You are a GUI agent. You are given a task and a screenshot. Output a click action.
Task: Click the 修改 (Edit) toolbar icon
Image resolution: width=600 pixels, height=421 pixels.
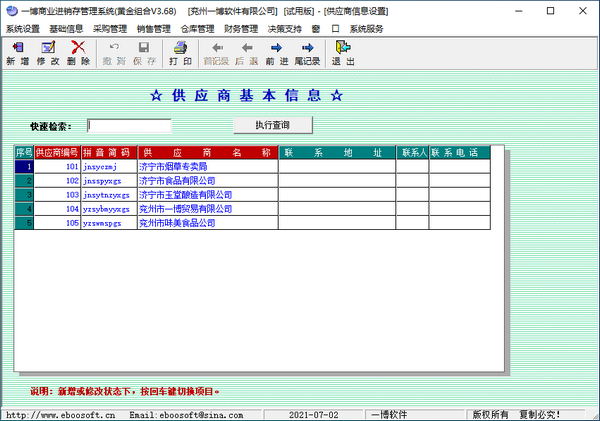(x=48, y=53)
